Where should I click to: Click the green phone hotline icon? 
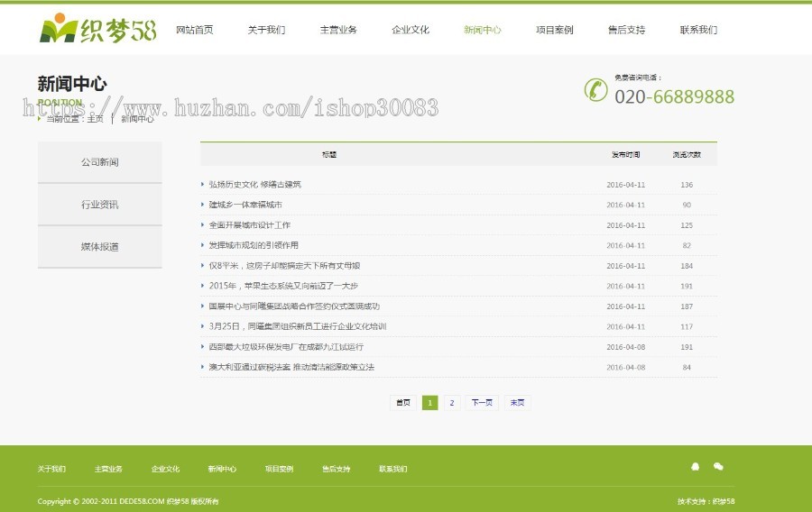595,89
